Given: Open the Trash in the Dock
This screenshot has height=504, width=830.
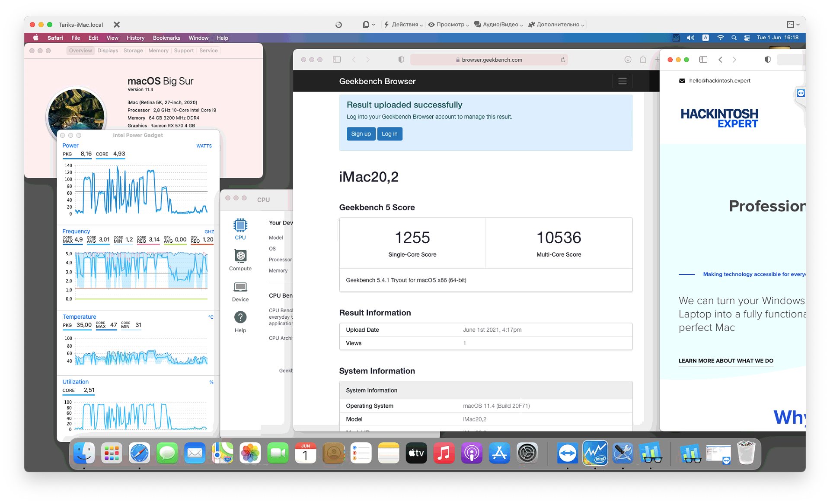Looking at the screenshot, I should point(746,453).
